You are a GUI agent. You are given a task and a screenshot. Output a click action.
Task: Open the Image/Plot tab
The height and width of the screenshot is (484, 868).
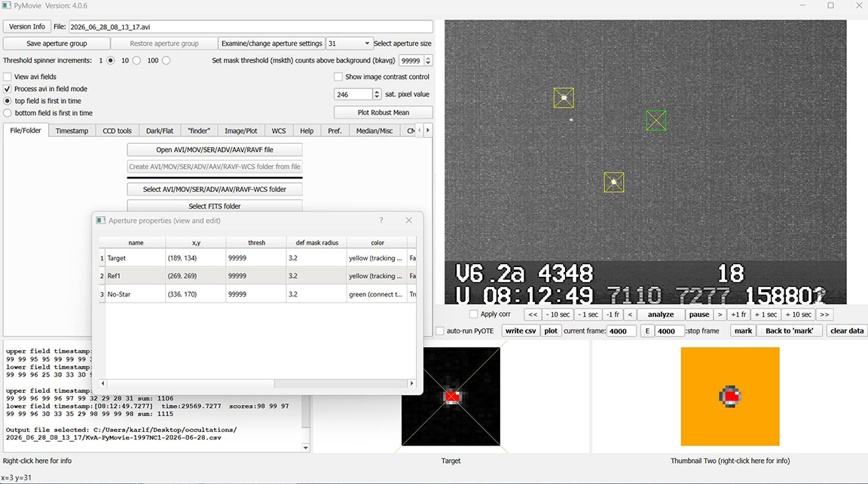pyautogui.click(x=241, y=131)
